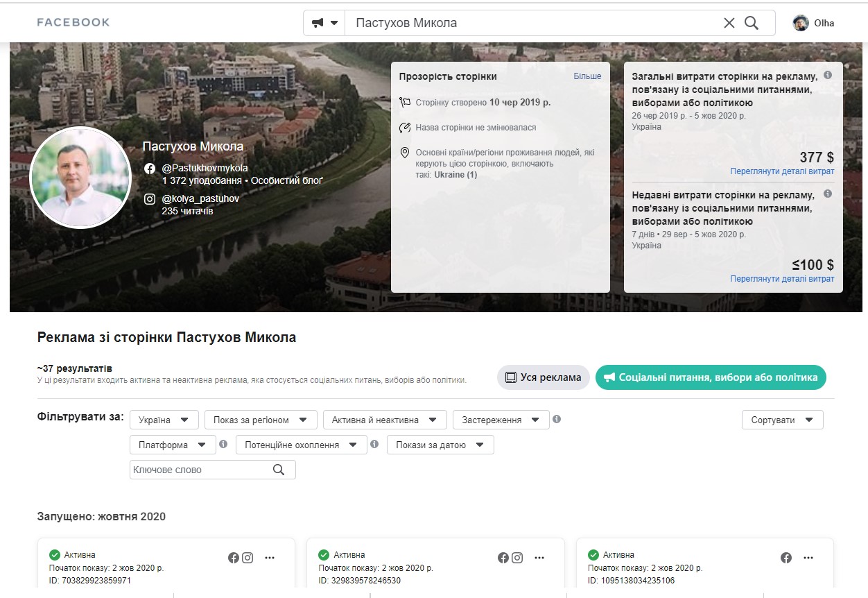Click the 1 372 уподобання • Особистий блог text
This screenshot has width=868, height=598.
click(242, 180)
